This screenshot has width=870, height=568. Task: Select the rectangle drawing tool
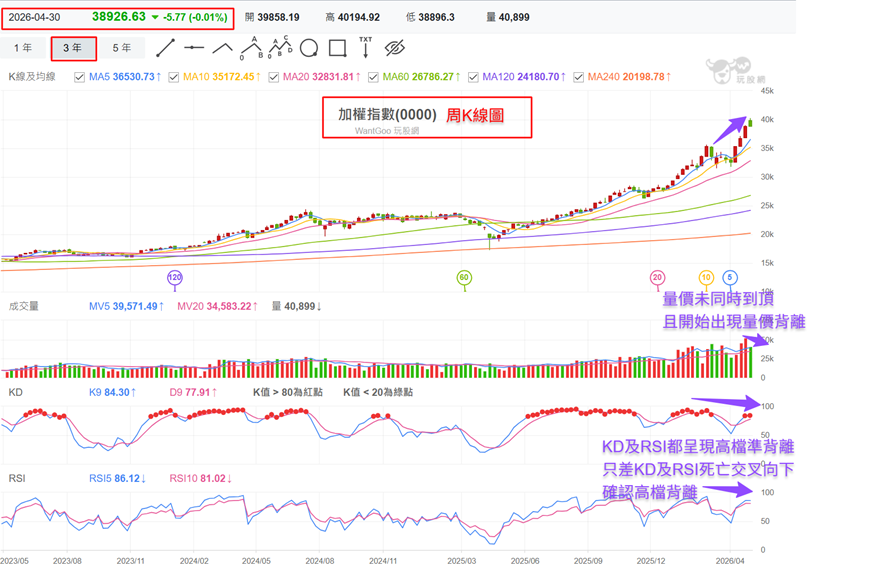click(x=337, y=48)
